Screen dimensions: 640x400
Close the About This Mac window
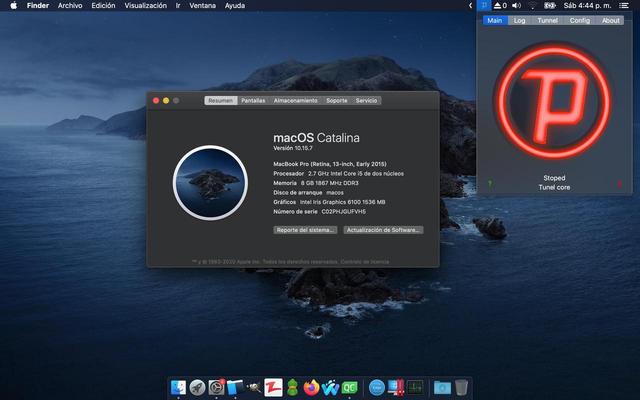pos(156,100)
